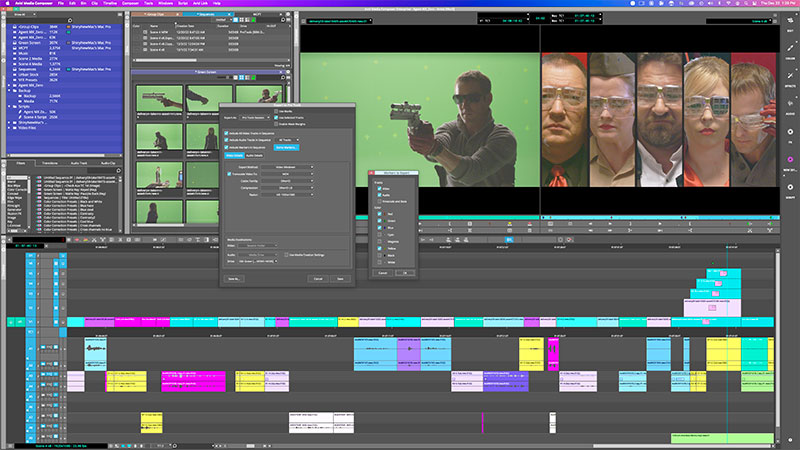Select the first Green Screen clip thumbnail
800x450 pixels.
pyautogui.click(x=159, y=98)
